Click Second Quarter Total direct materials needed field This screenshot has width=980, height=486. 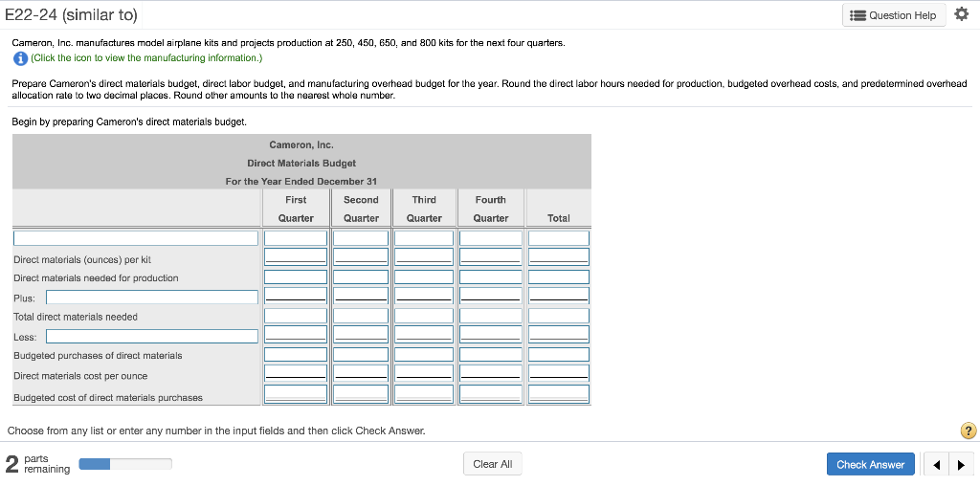tap(361, 316)
